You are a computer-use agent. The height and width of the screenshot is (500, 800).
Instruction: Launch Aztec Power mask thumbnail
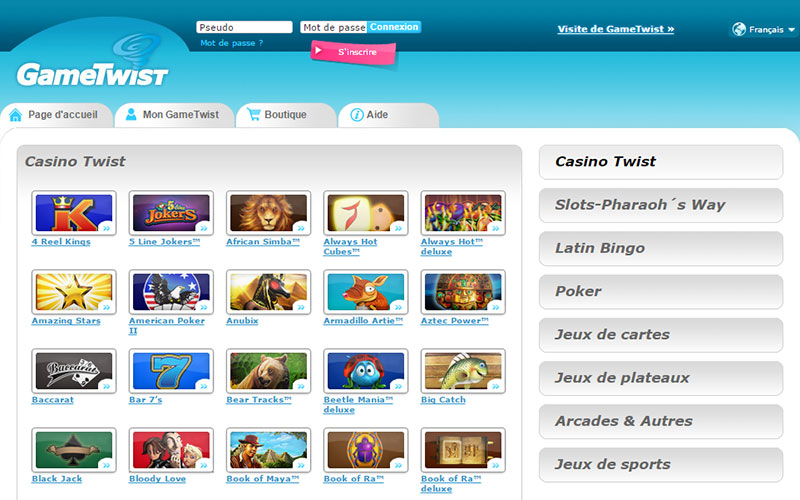(463, 292)
